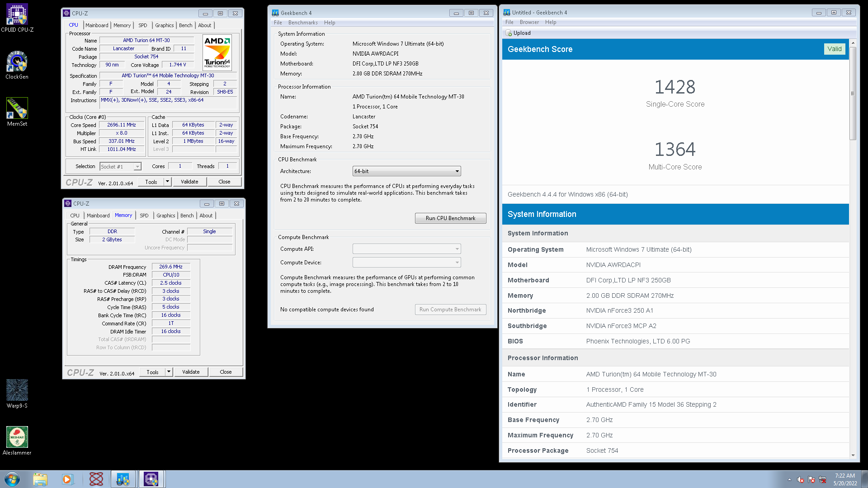The height and width of the screenshot is (488, 868).
Task: Click the CAS# Latency 2.5 clocks field
Action: click(x=171, y=283)
